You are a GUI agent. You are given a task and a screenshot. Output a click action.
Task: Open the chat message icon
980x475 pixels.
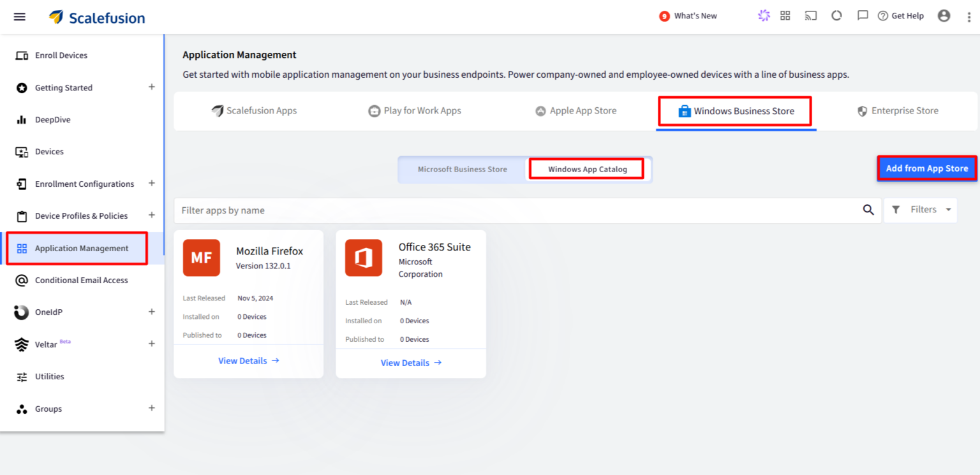point(863,16)
